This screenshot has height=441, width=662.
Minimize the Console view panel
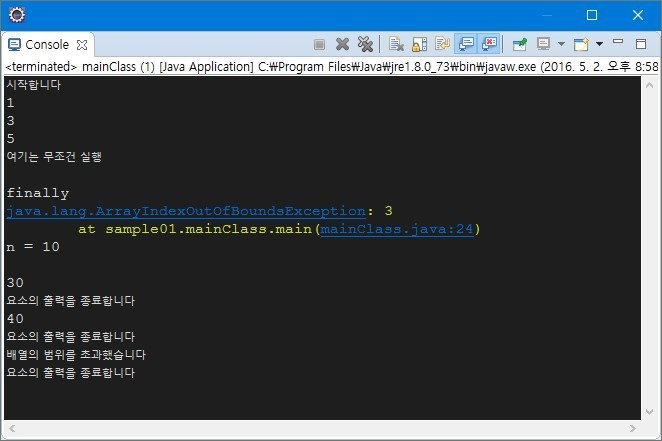[618, 42]
